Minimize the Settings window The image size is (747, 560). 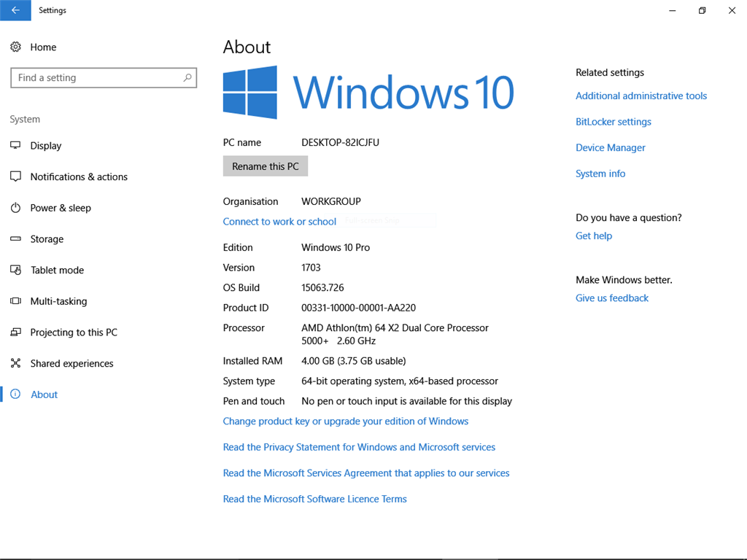point(672,10)
